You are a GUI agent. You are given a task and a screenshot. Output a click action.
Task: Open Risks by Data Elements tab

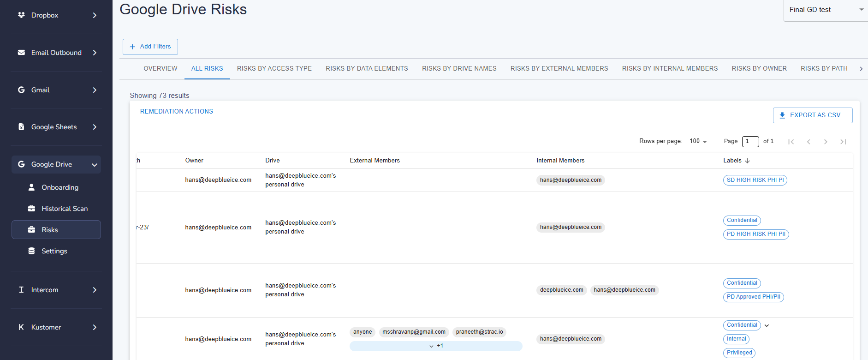point(367,68)
